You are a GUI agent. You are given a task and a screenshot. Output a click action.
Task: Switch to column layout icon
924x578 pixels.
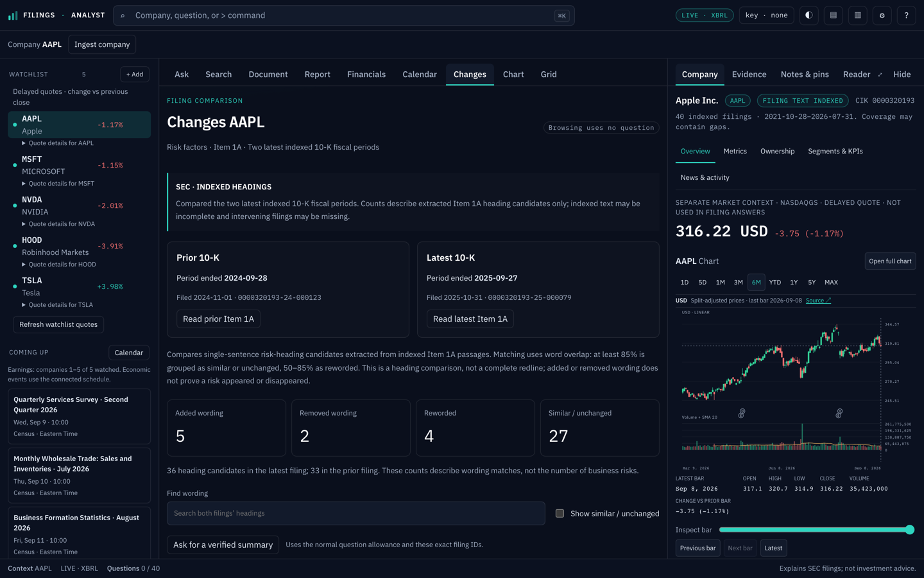pyautogui.click(x=858, y=15)
